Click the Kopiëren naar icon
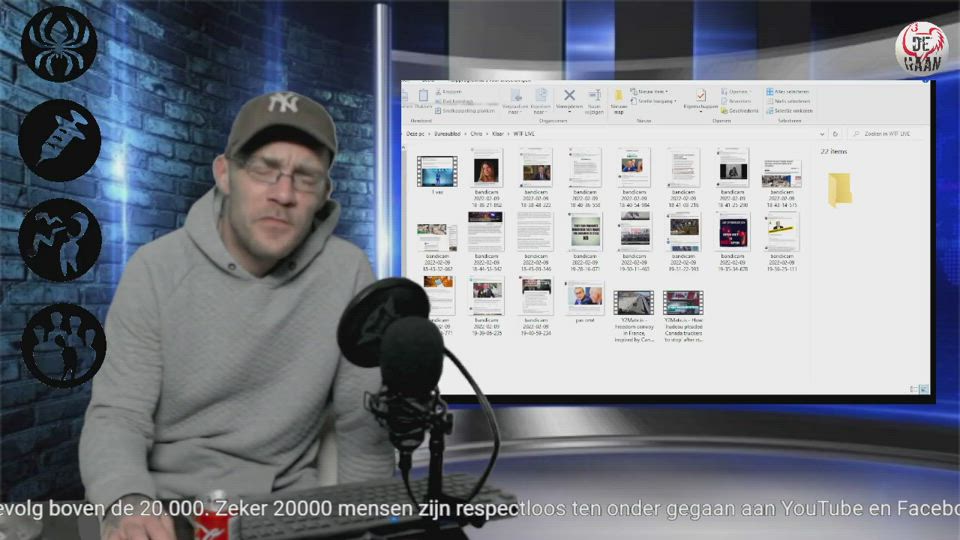The image size is (960, 540). (x=541, y=96)
